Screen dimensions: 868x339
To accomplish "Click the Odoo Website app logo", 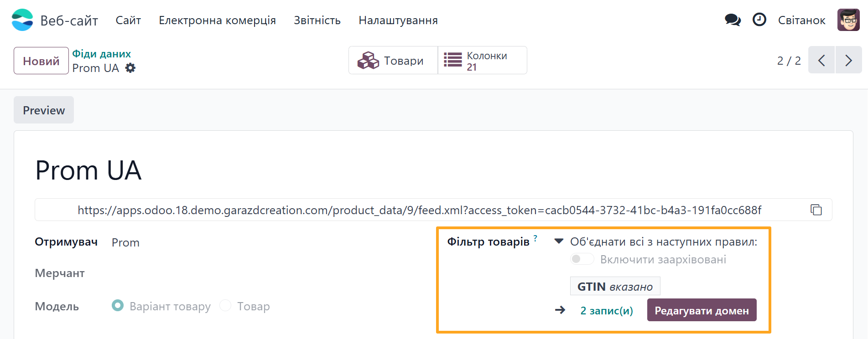I will click(22, 20).
